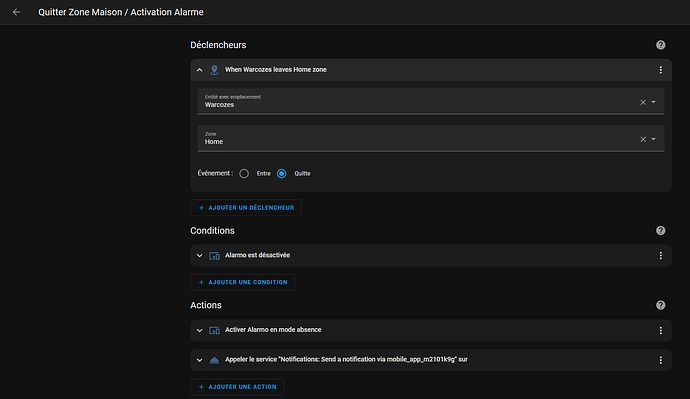Expand the Alarmo est désactivée condition
The height and width of the screenshot is (399, 690).
coord(199,256)
